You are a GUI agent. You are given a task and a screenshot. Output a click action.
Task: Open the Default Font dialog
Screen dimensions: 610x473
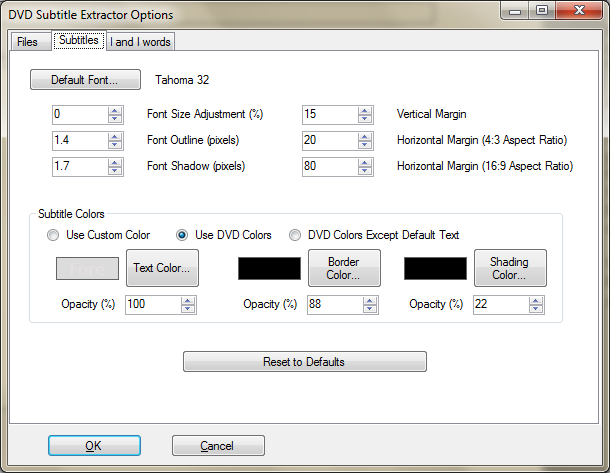[x=85, y=80]
